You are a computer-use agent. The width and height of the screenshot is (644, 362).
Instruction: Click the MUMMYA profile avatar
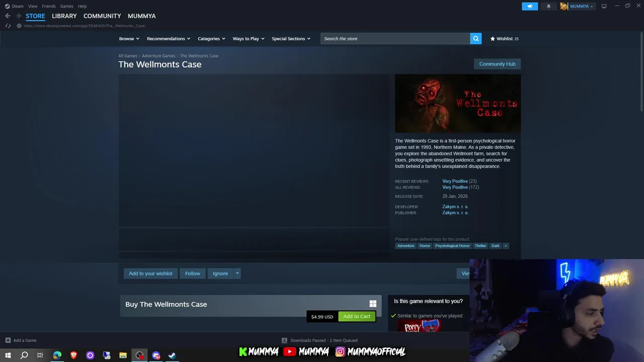(564, 6)
